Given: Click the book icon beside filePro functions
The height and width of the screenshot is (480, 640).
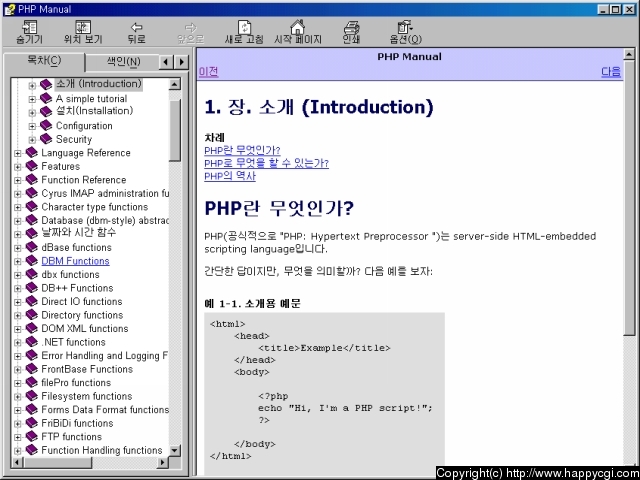Looking at the screenshot, I should 31,382.
